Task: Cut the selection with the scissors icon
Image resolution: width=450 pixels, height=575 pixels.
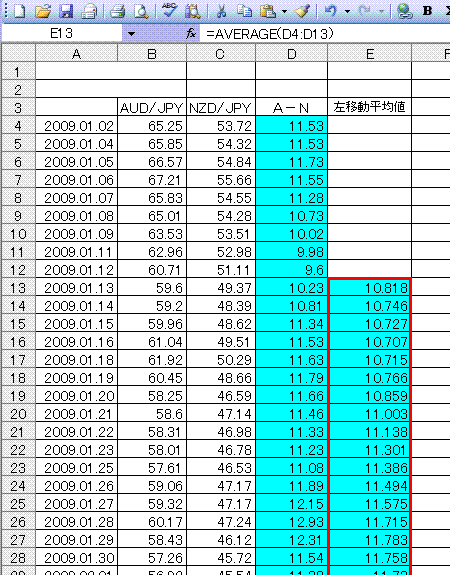Action: click(x=222, y=11)
